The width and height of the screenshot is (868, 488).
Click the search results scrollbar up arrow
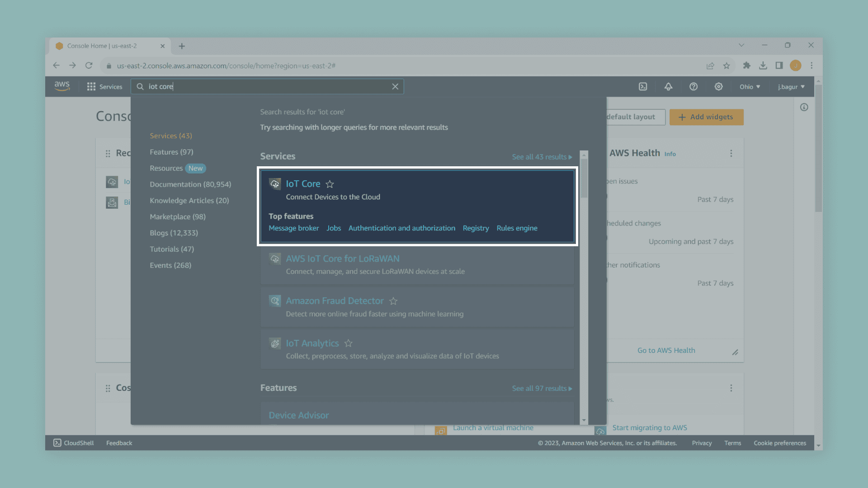pyautogui.click(x=584, y=155)
